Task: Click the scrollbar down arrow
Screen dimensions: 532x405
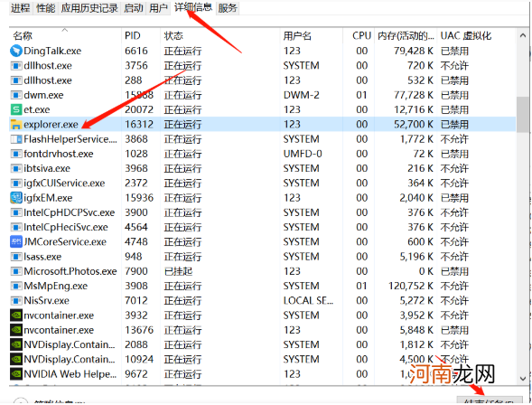Action: [523, 378]
